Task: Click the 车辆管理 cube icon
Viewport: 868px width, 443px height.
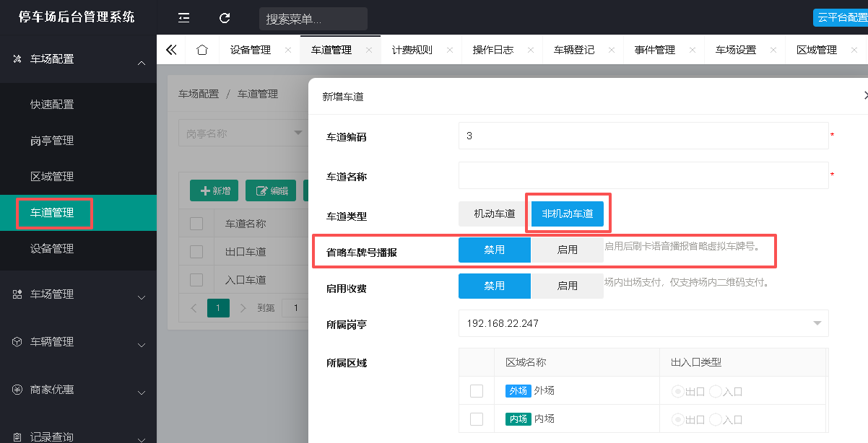Action: click(x=17, y=342)
